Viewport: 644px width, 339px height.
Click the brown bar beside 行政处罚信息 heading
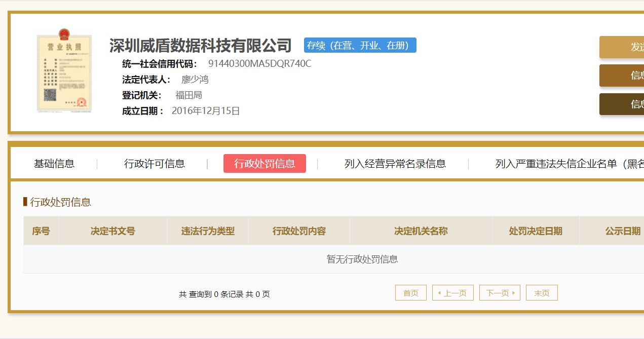click(25, 202)
